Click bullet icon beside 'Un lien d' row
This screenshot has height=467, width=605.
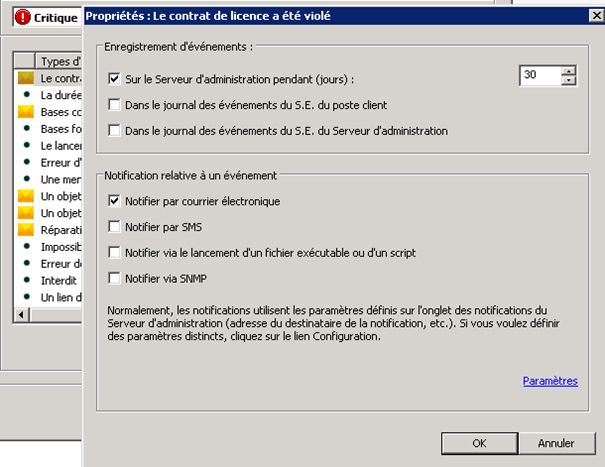[x=27, y=297]
